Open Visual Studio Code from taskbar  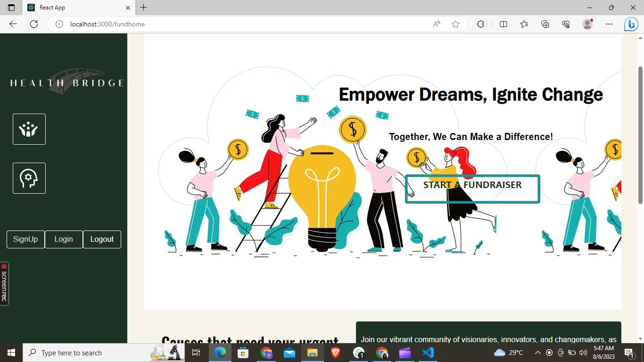(428, 353)
